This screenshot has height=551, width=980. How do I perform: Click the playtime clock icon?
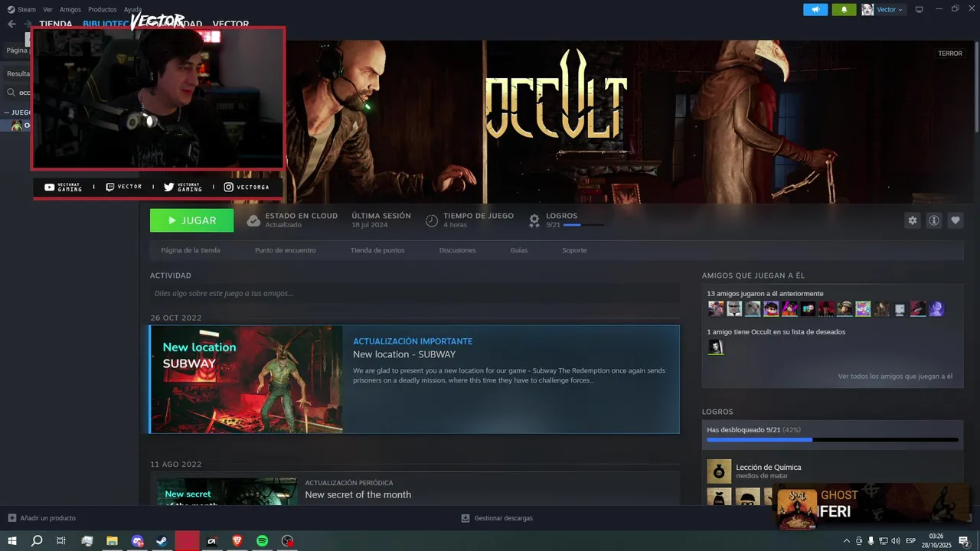432,220
